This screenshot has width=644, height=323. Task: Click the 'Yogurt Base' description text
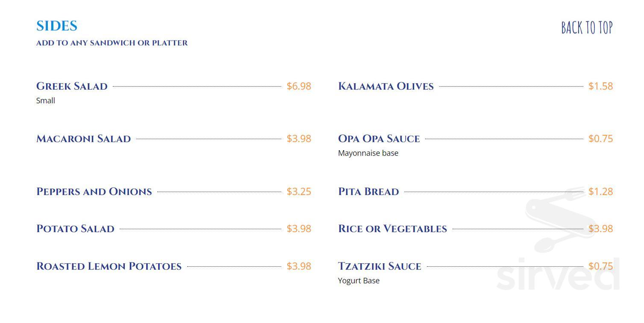coord(359,281)
